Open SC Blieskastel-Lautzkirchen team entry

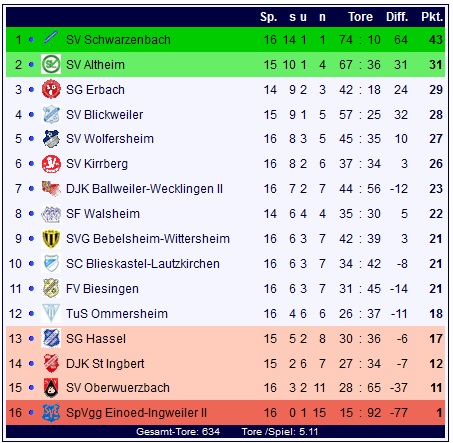pyautogui.click(x=143, y=264)
